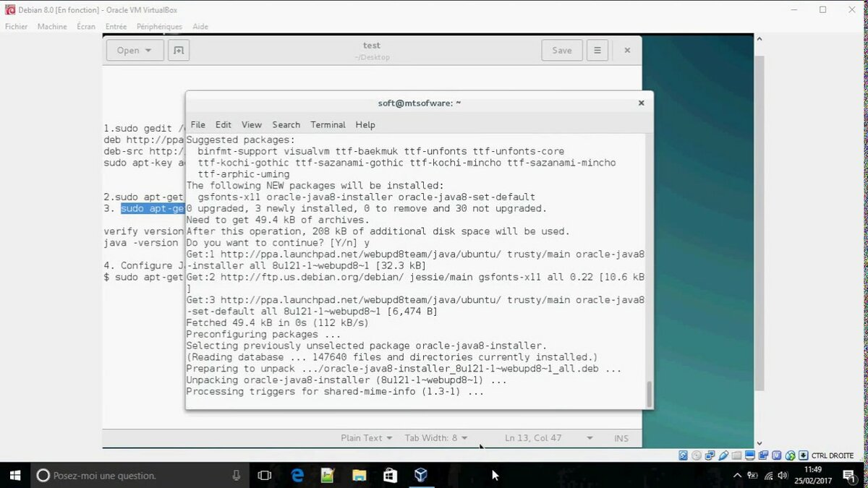This screenshot has width=868, height=488.
Task: Click the 'Do you want to continue? [Y/n] y' line
Action: coord(278,243)
